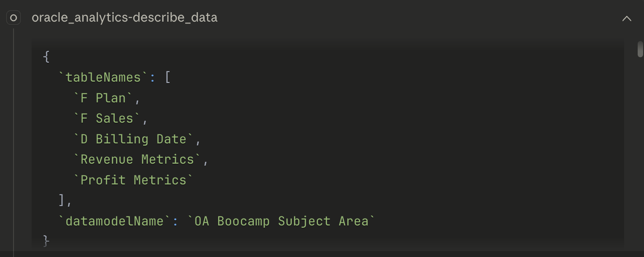Collapse the describe_data panel with the chevron
The width and height of the screenshot is (644, 257).
coord(626,18)
